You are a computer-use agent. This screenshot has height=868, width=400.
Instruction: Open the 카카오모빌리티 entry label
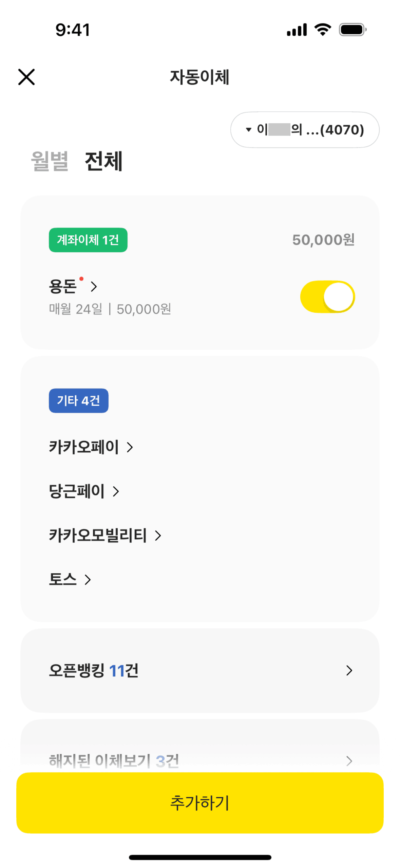tap(98, 535)
